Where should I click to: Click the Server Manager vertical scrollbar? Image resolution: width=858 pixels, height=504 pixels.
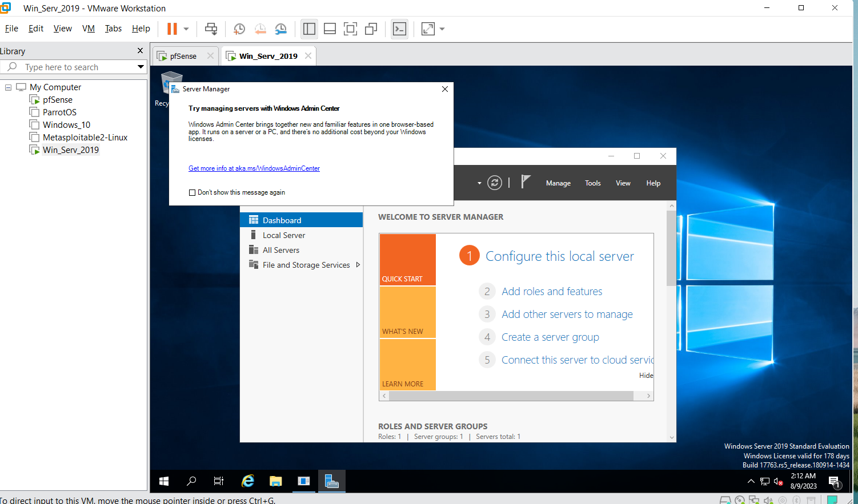pos(671,248)
